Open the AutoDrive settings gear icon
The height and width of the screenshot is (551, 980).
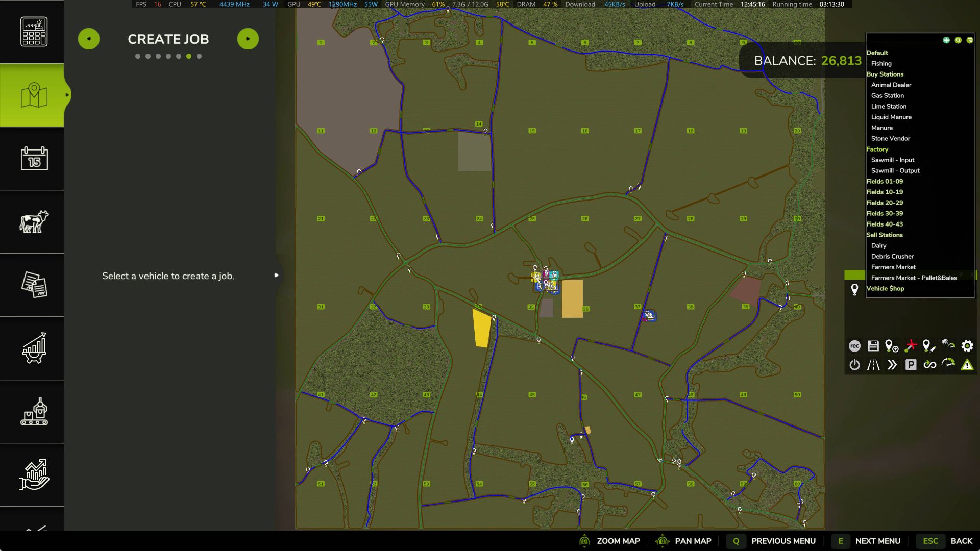[x=967, y=346]
